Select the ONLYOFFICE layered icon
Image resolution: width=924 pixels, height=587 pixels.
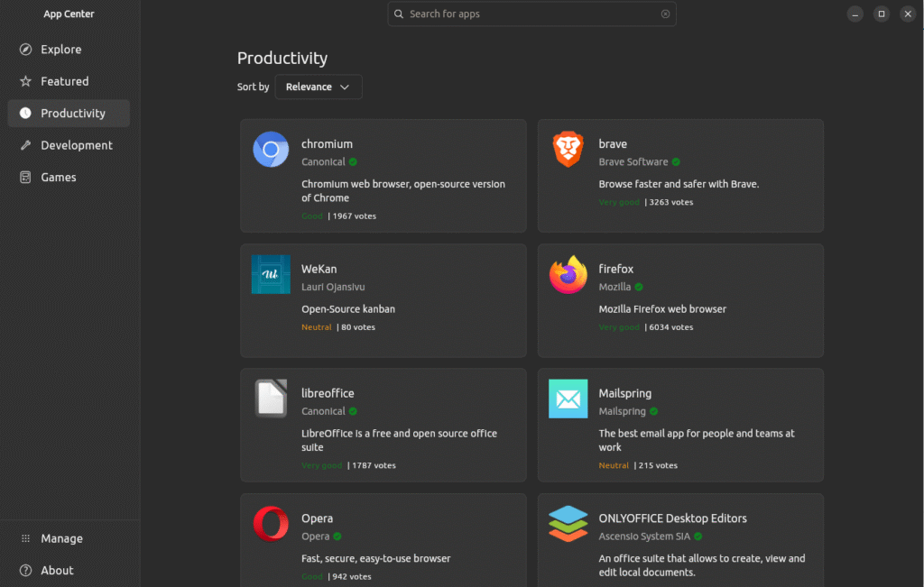(x=568, y=524)
